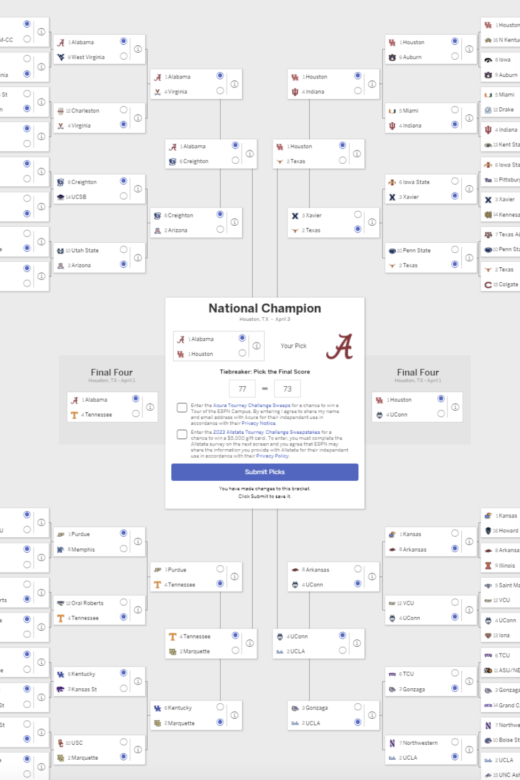Viewport: 520px width, 780px height.
Task: Click info icon beside Houston vs Texas game
Action: point(357,154)
